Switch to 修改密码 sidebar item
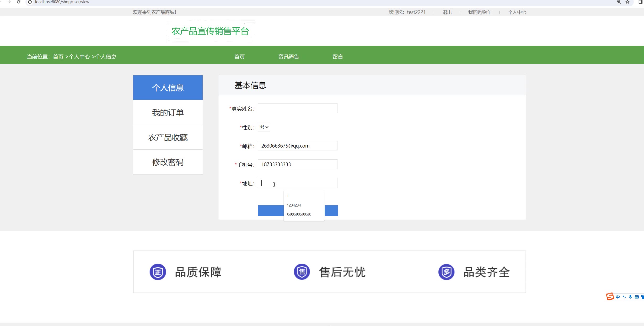The height and width of the screenshot is (326, 644). tap(168, 162)
